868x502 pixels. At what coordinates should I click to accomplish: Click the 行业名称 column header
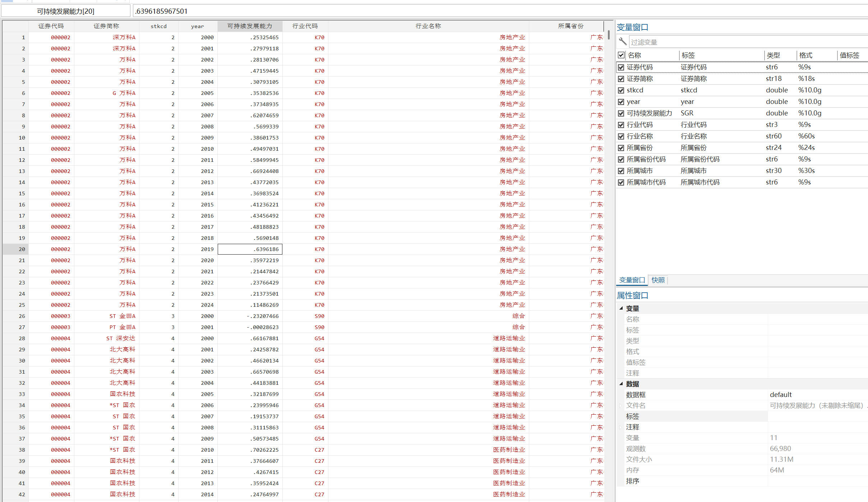[428, 26]
